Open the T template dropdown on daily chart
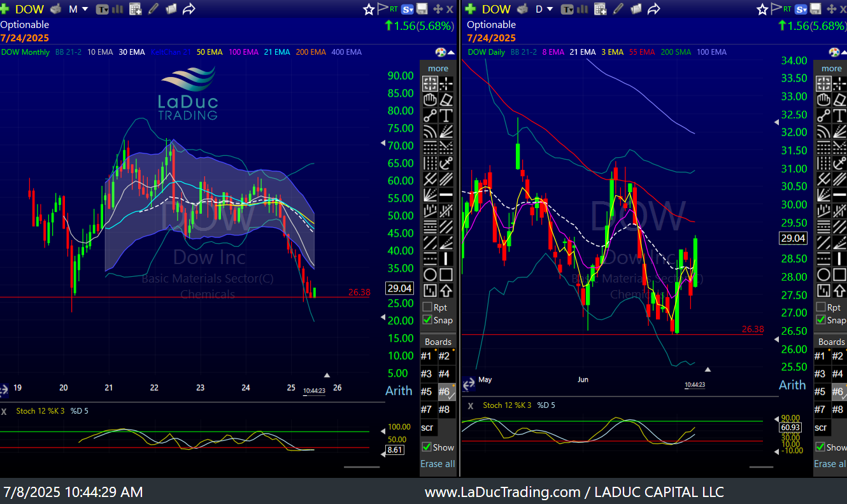 [x=566, y=9]
